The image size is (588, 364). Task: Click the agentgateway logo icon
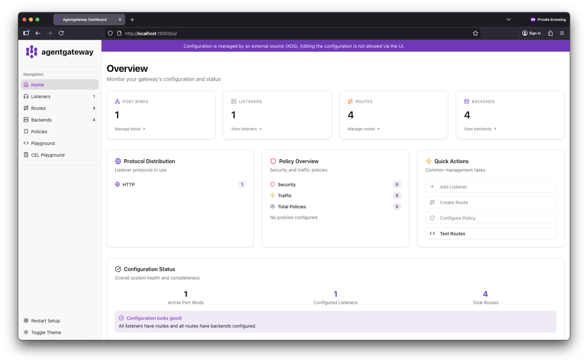pyautogui.click(x=32, y=52)
